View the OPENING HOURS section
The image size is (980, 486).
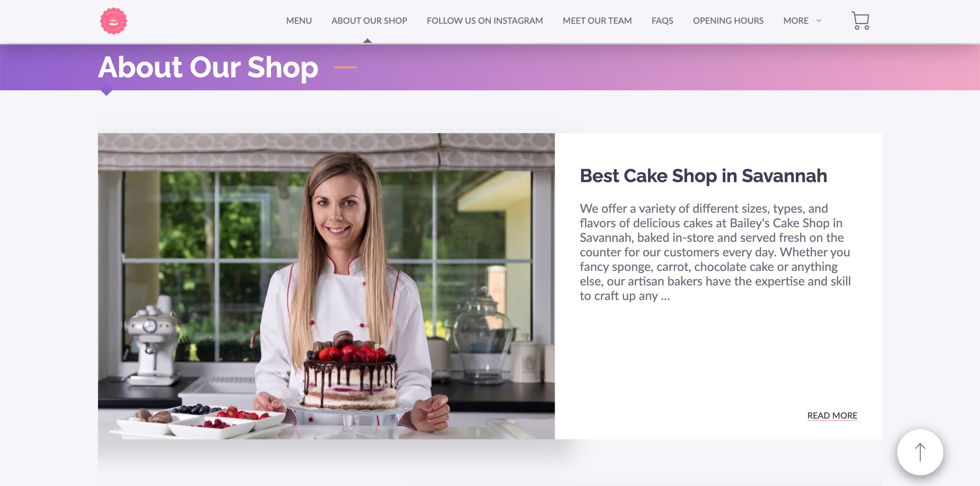click(x=728, y=21)
